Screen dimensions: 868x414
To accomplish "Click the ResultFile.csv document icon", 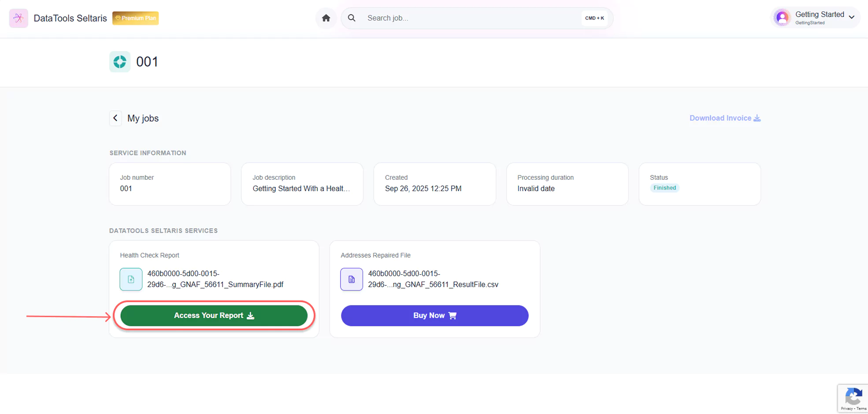I will [351, 279].
